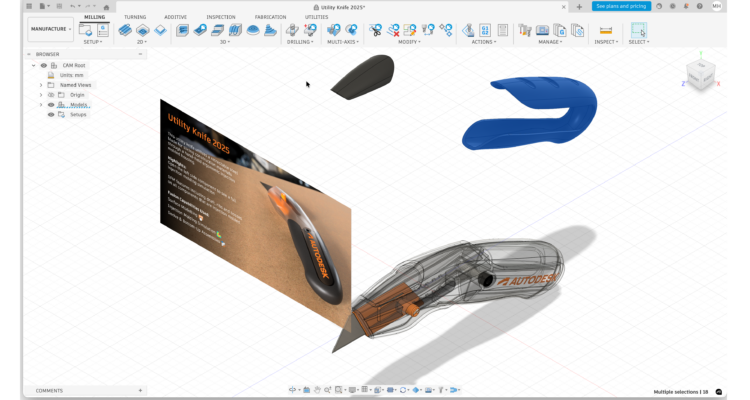Toggle visibility of CAM Root
Screen dimensions: 750x400
(44, 65)
